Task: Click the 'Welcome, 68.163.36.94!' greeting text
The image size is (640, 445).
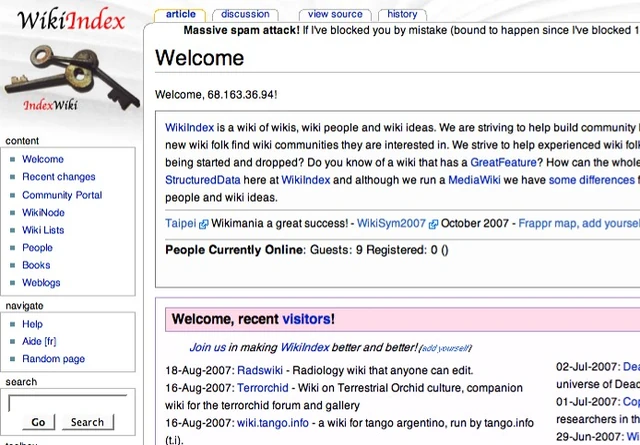Action: 216,95
